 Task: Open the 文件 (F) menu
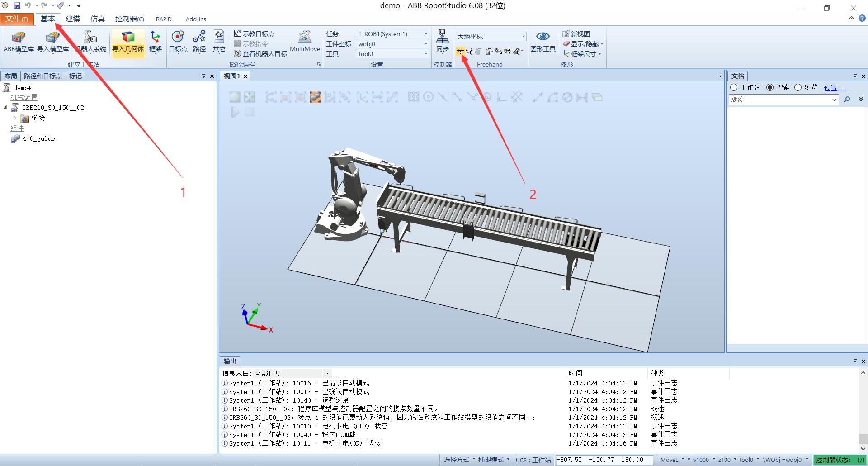pos(17,19)
